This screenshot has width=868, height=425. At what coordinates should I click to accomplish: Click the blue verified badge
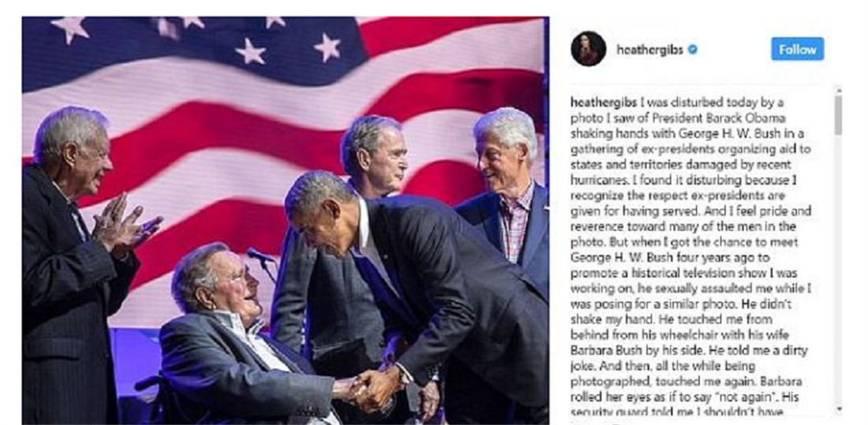click(x=692, y=50)
